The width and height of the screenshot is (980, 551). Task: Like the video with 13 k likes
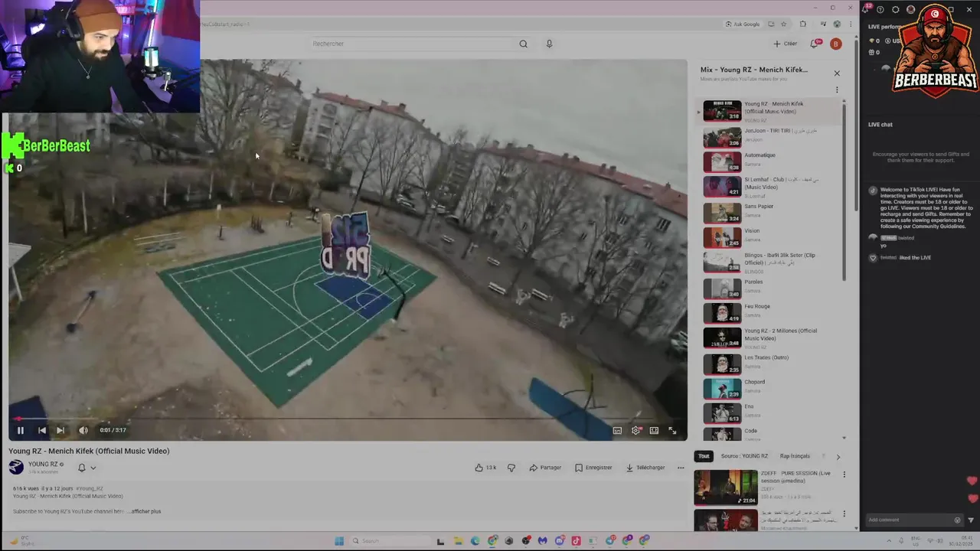485,468
